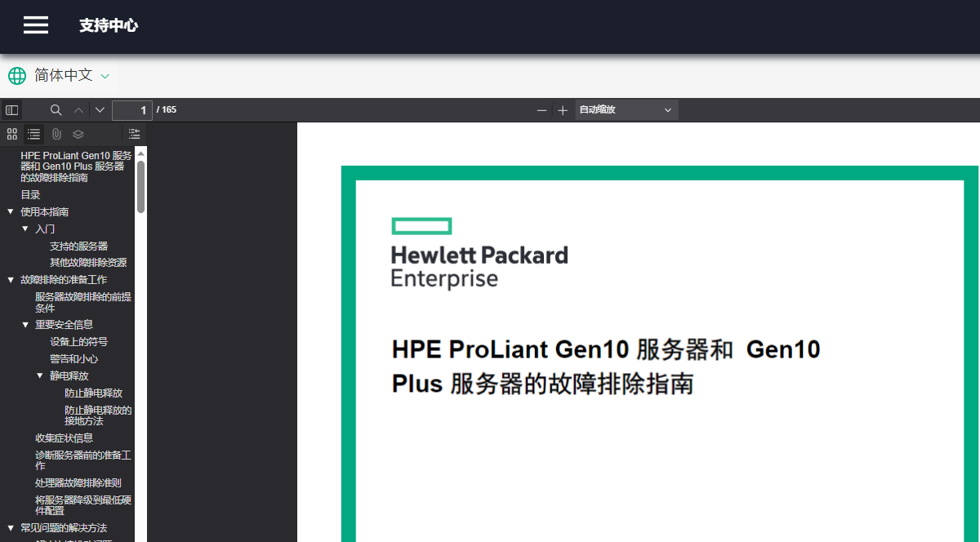Toggle the PDF sidebar panel

coord(12,110)
